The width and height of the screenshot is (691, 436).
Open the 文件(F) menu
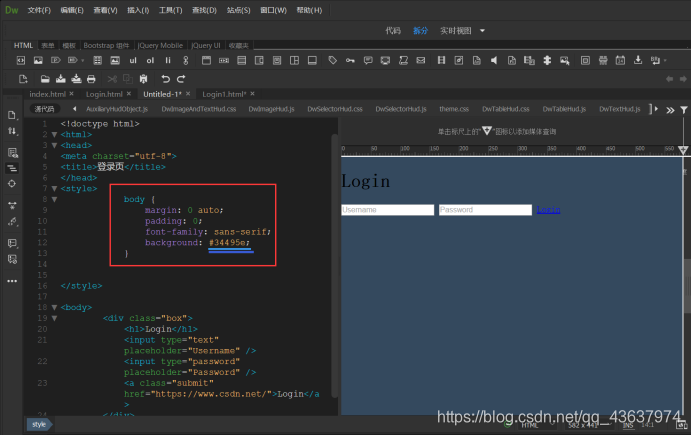coord(39,10)
